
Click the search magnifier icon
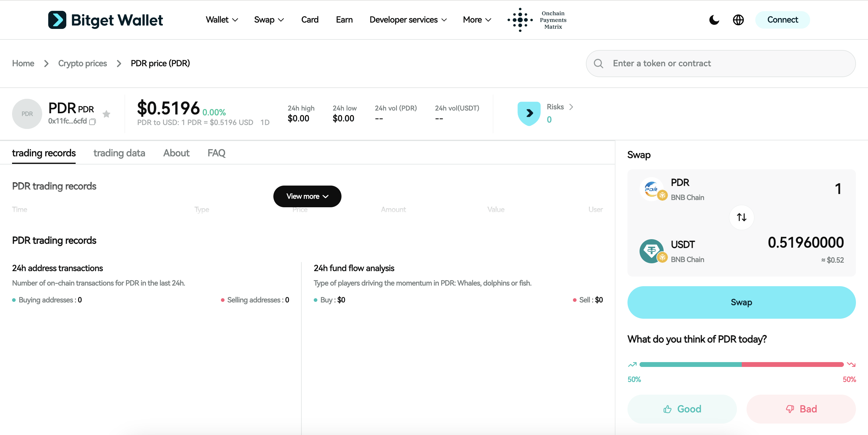pos(599,63)
